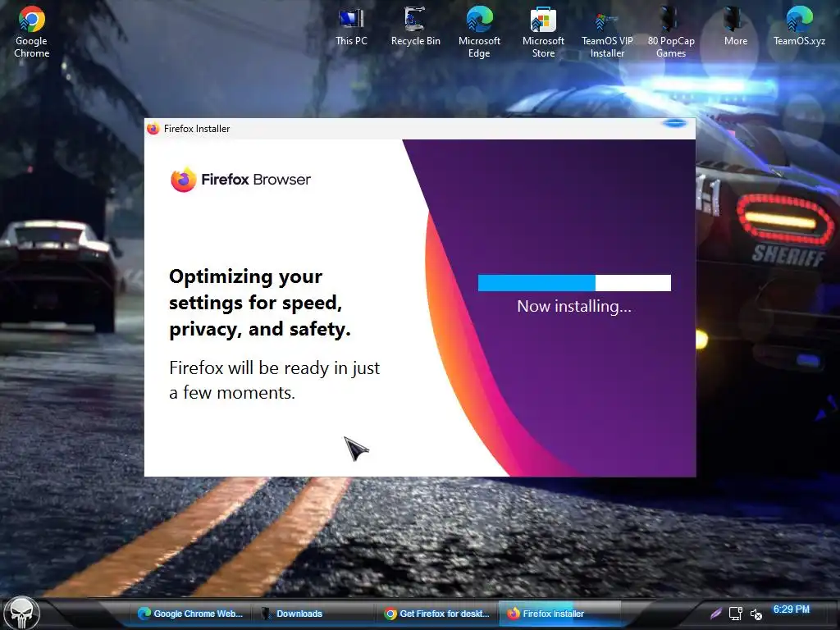Screen dimensions: 840x630
Task: Click 'Optimizing your settings' heading
Action: 260,303
